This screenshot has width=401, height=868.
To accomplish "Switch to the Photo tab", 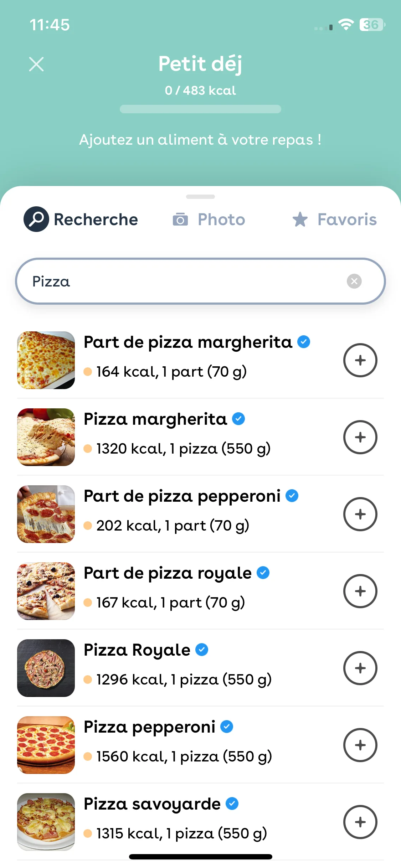I will pos(209,219).
